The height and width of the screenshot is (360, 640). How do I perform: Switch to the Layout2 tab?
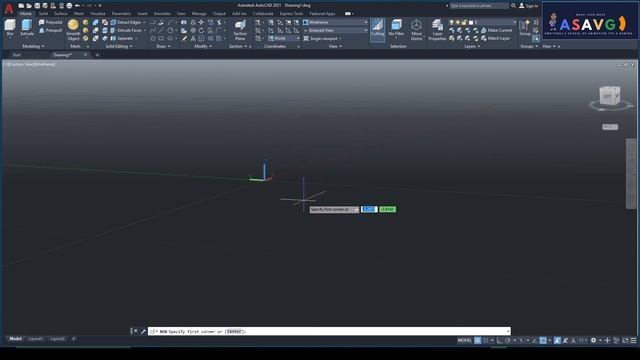pyautogui.click(x=58, y=339)
